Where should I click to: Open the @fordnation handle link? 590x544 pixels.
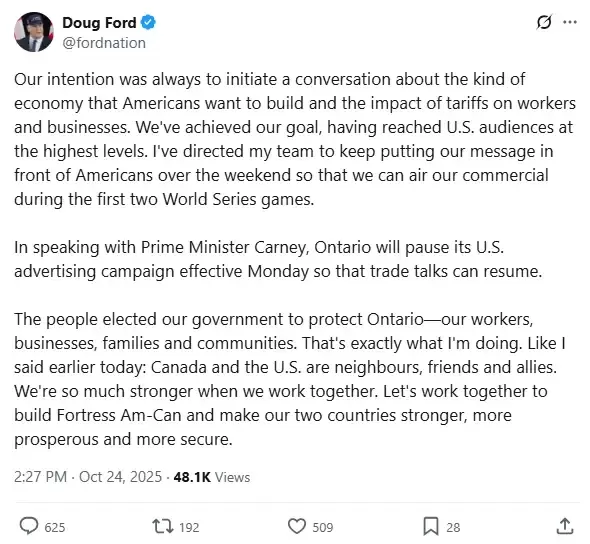pyautogui.click(x=104, y=43)
